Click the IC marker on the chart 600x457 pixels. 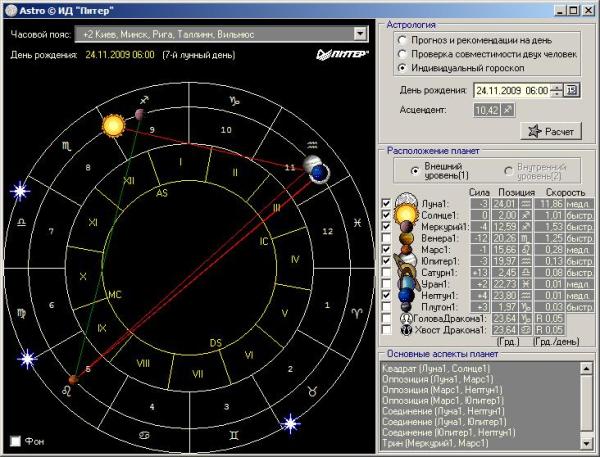click(x=264, y=242)
